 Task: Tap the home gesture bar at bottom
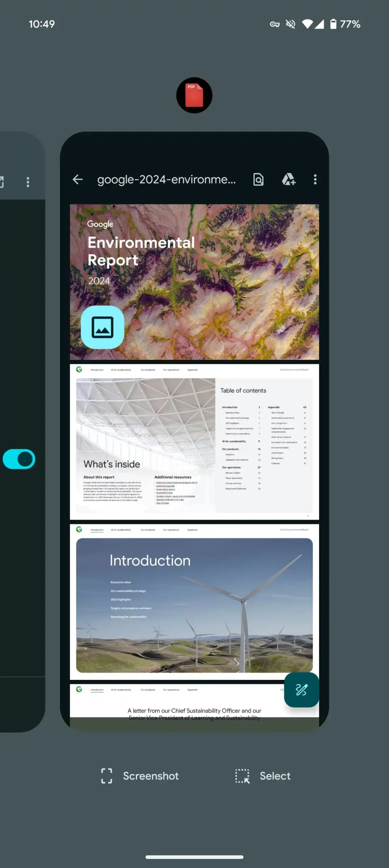click(194, 857)
